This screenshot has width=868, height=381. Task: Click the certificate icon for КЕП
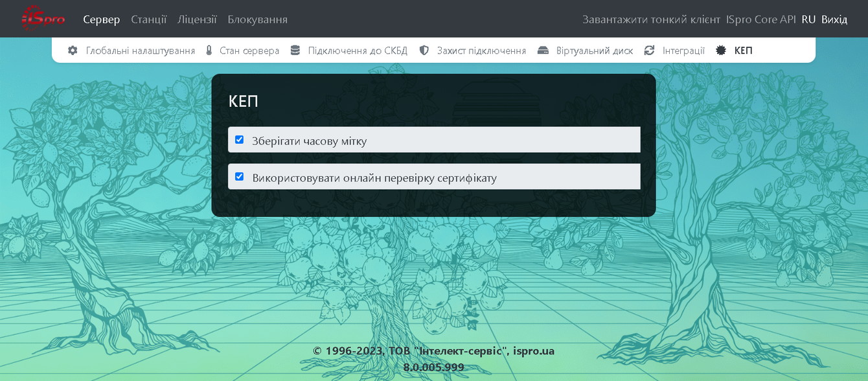pyautogui.click(x=721, y=51)
